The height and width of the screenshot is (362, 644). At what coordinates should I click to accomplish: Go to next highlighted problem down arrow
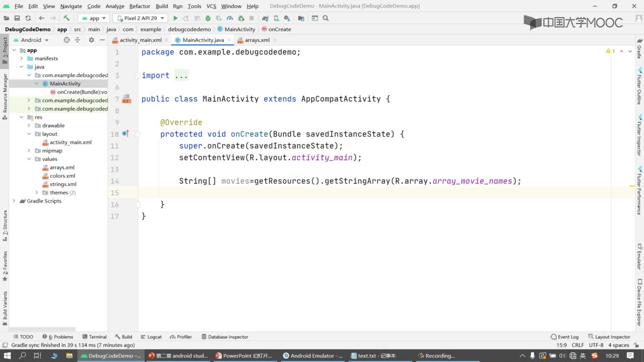[x=630, y=51]
